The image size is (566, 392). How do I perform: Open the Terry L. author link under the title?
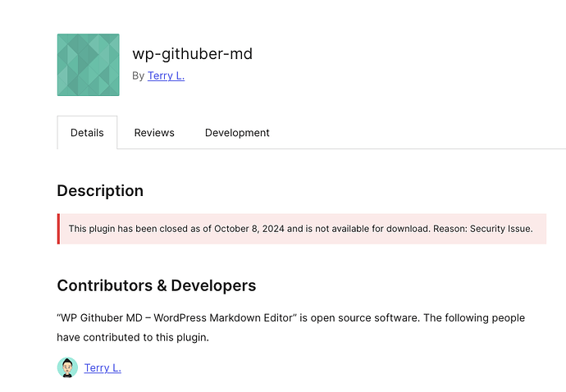(x=166, y=76)
